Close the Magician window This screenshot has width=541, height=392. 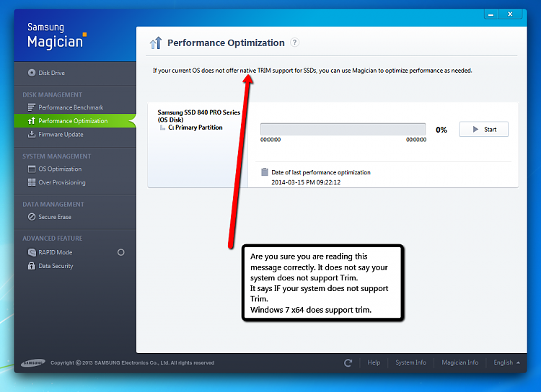tap(510, 14)
